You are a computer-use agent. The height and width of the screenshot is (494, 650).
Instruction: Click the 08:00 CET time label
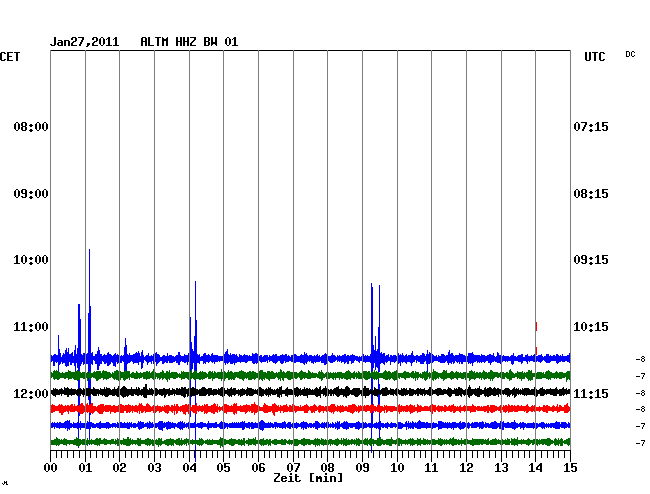coord(31,127)
